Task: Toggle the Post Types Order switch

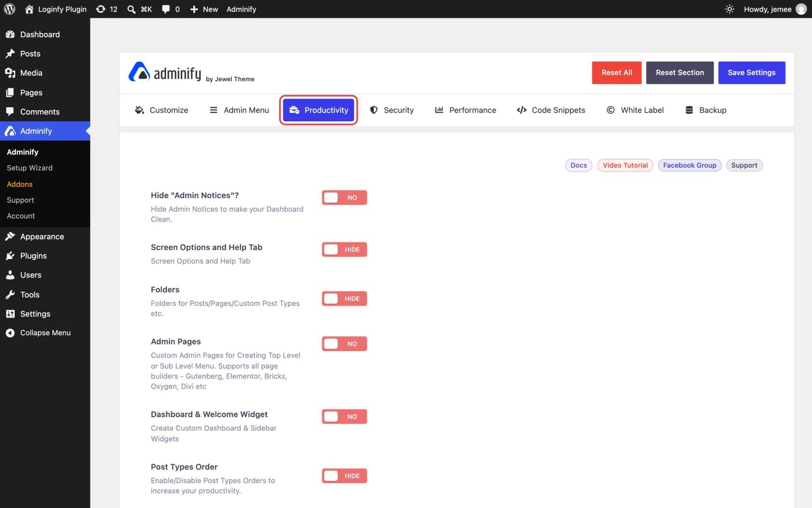Action: 344,476
